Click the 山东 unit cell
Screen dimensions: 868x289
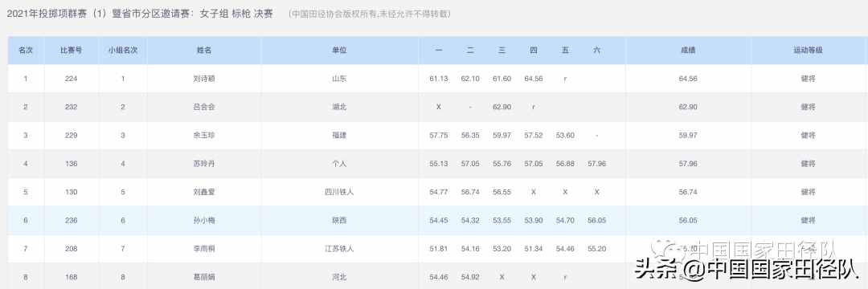tap(339, 79)
